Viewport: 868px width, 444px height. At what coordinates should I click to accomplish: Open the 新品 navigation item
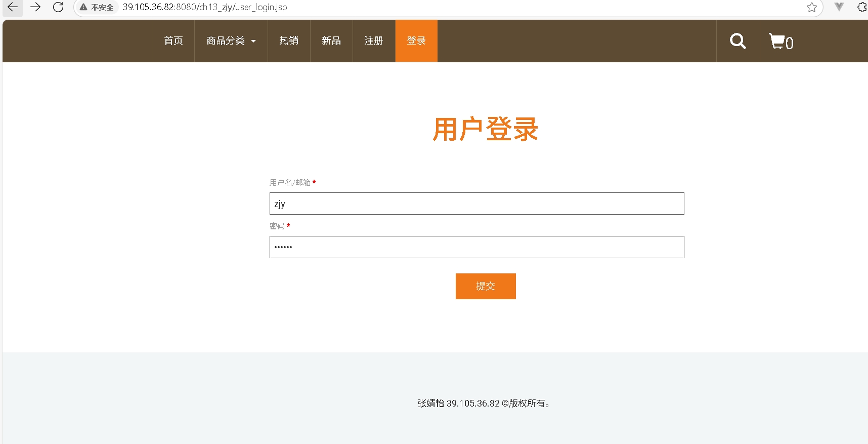(x=331, y=41)
